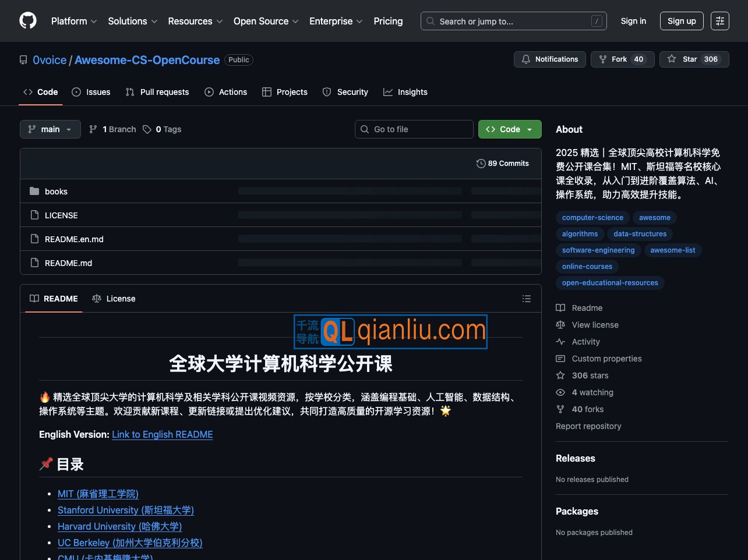Screen dimensions: 748x560
Task: Expand the Platform menu chevron
Action: click(x=94, y=21)
